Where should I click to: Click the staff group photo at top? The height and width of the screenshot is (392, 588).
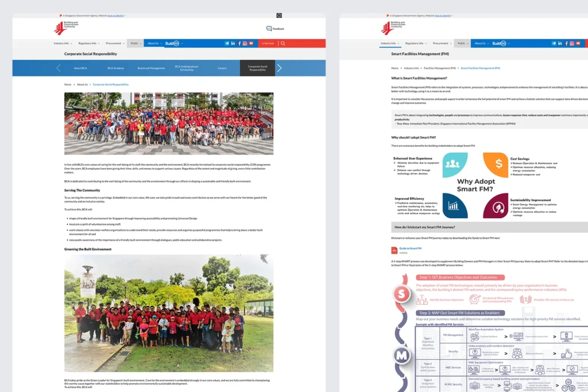[x=169, y=123]
